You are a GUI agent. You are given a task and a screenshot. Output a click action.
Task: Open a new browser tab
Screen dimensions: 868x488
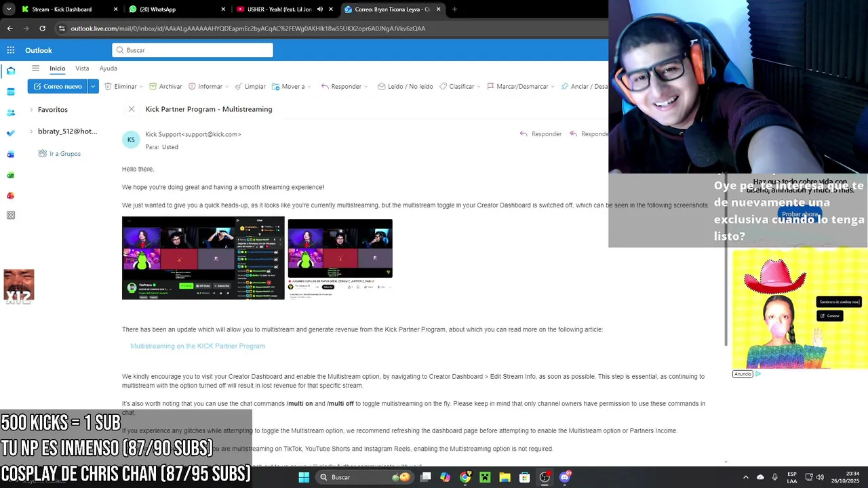click(x=454, y=9)
